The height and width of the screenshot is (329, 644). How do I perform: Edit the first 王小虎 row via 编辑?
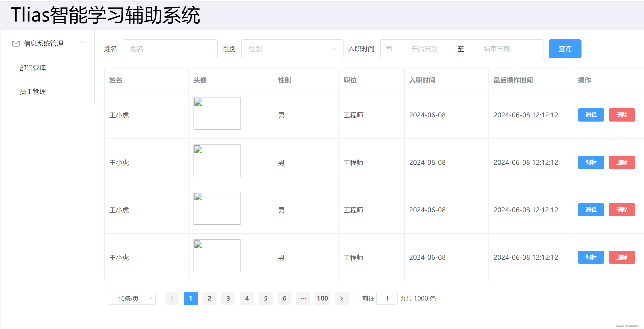pyautogui.click(x=591, y=115)
